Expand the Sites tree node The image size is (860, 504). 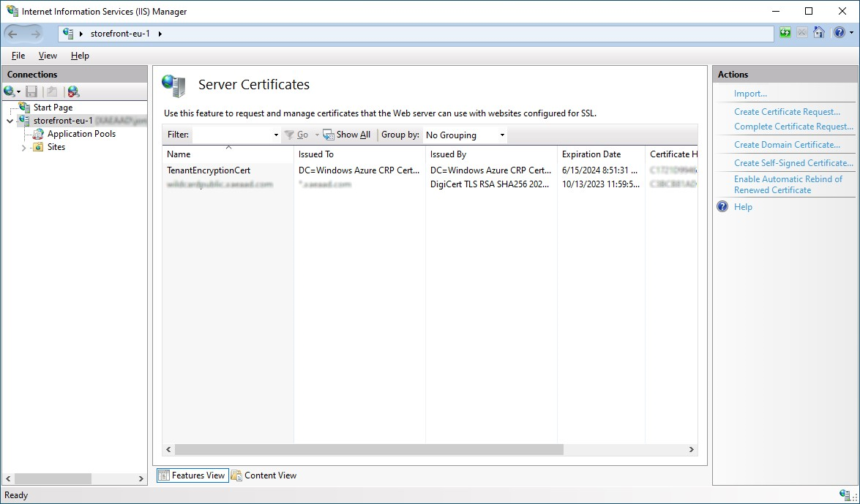point(24,148)
